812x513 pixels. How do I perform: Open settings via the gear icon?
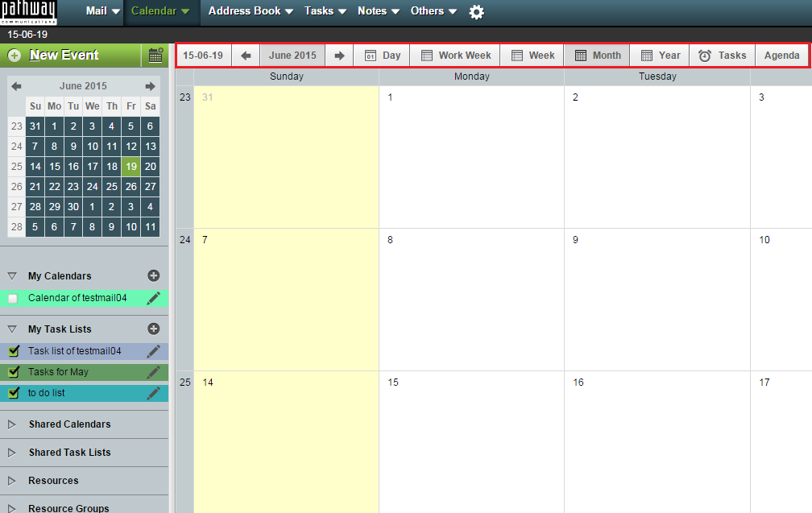[476, 12]
